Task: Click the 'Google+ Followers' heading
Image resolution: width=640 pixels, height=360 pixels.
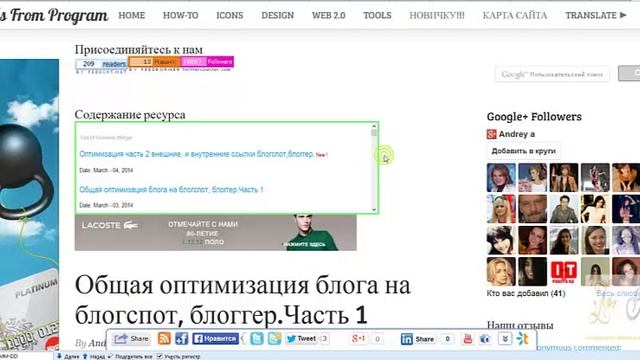Action: (534, 117)
